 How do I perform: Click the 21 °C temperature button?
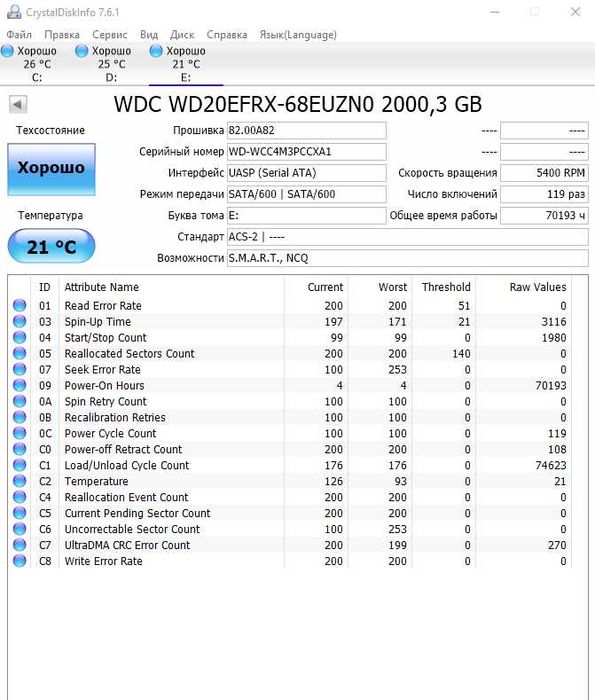pyautogui.click(x=51, y=246)
